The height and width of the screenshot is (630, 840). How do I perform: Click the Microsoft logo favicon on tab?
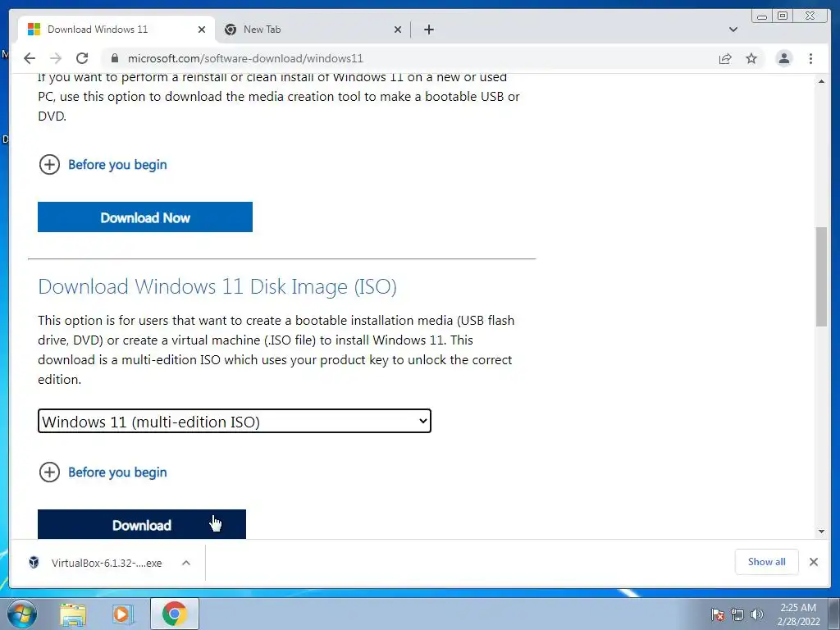[34, 29]
